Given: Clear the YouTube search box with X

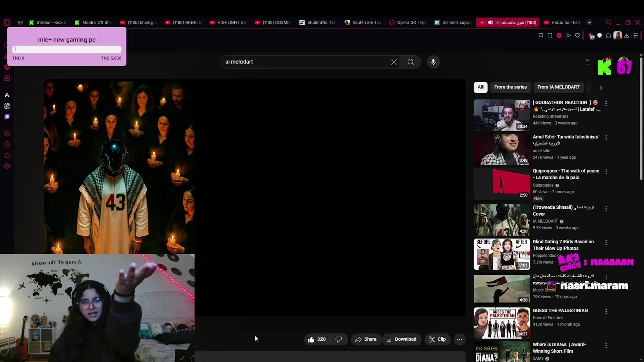Looking at the screenshot, I should [x=394, y=62].
